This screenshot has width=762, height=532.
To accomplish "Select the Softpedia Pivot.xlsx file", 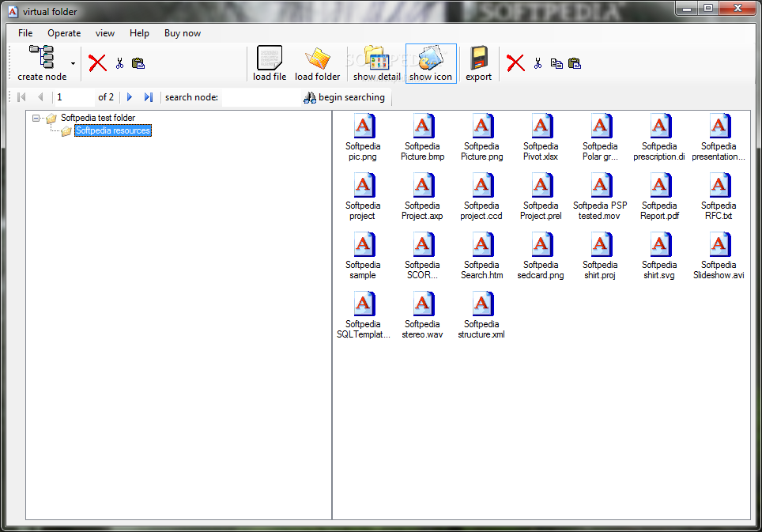I will 541,137.
